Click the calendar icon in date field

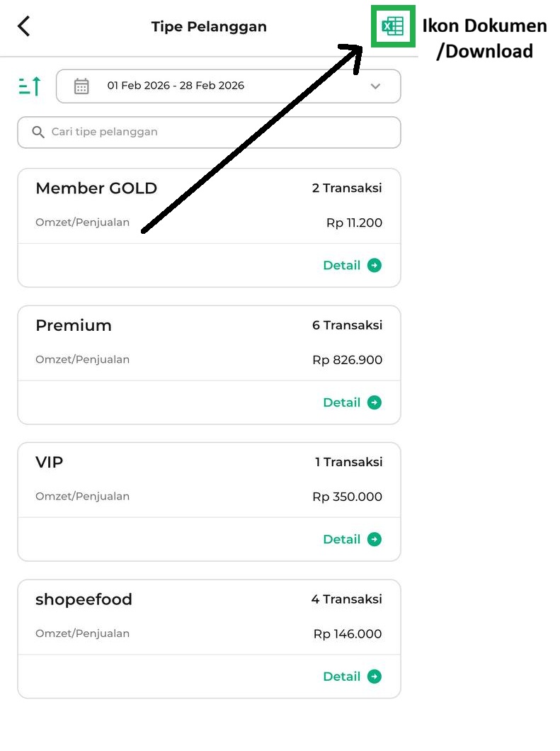point(81,86)
